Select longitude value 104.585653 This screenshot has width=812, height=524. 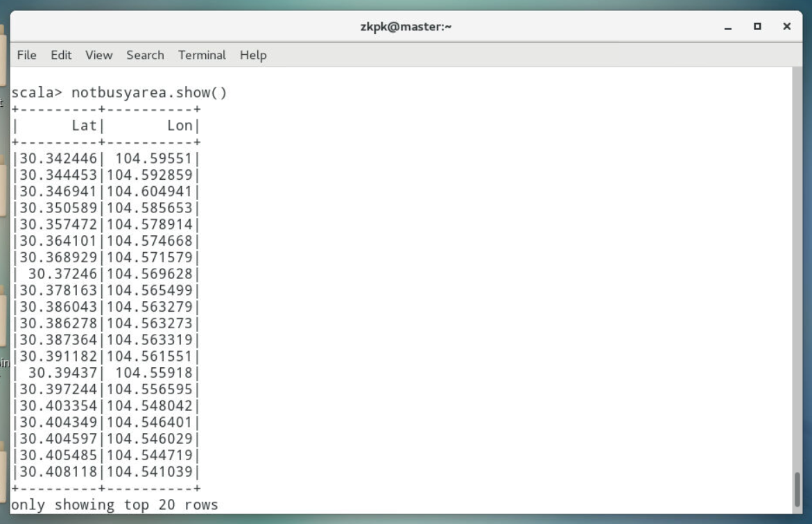(150, 208)
